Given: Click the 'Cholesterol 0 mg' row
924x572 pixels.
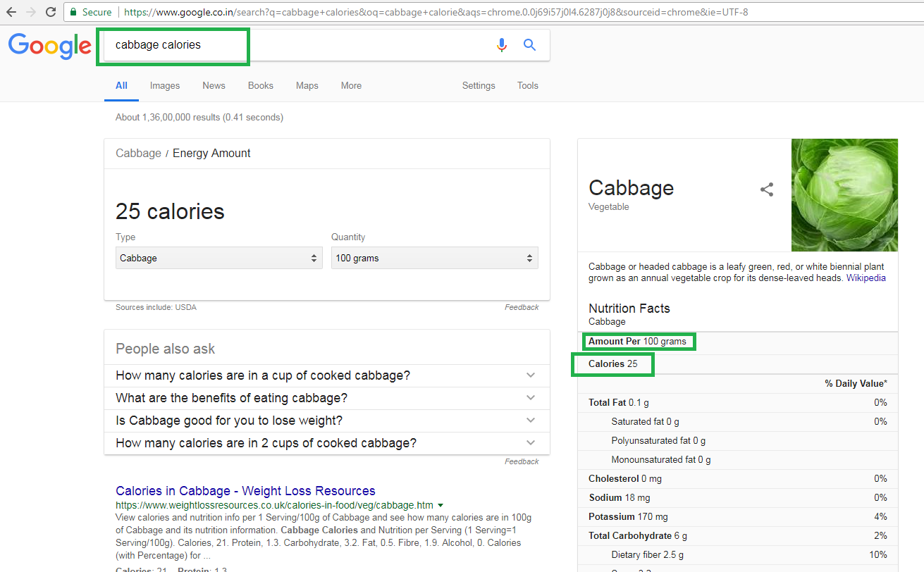Looking at the screenshot, I should [x=738, y=478].
